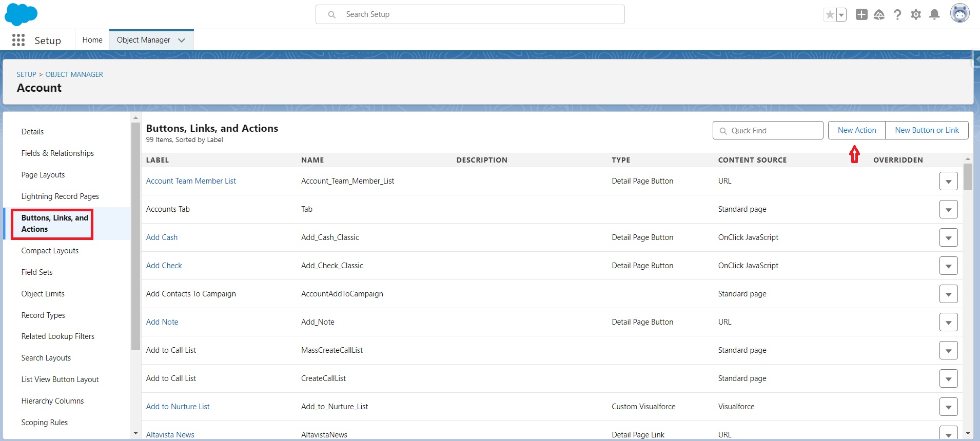Screen dimensions: 980x441
Task: Open List View Button Layout section
Action: tap(60, 379)
